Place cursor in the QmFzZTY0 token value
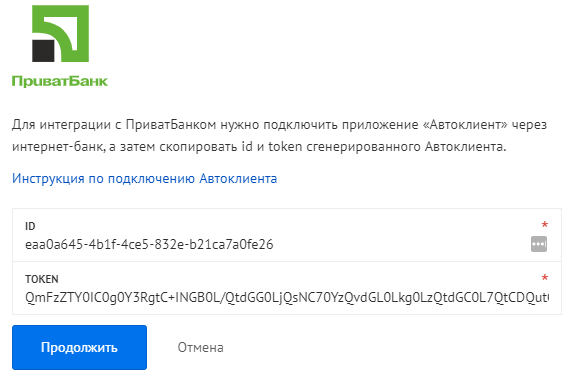 [287, 297]
